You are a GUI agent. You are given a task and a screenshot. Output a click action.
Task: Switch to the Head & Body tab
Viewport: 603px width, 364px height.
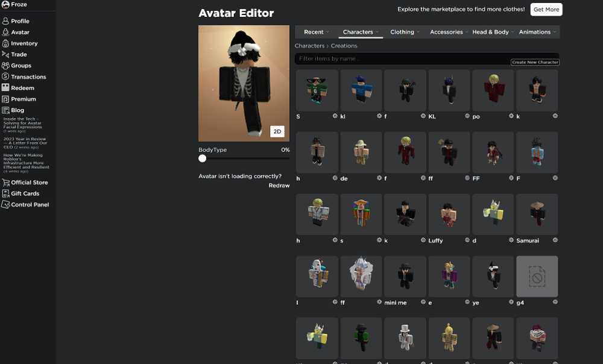coord(493,32)
